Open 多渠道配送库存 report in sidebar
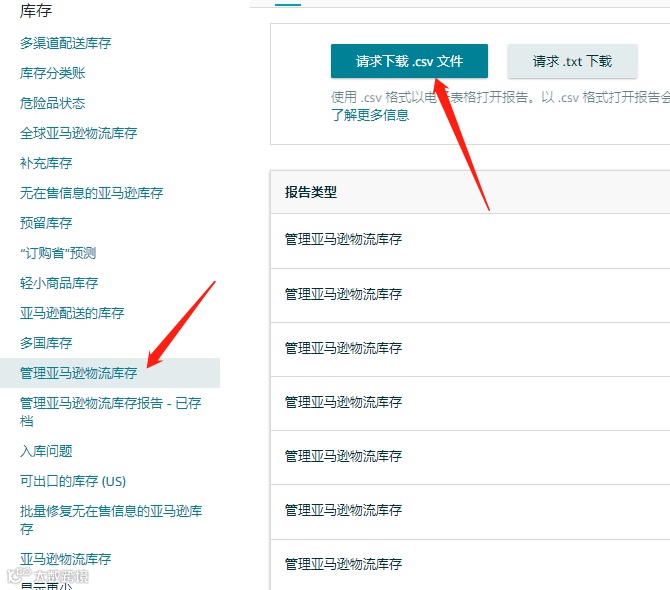This screenshot has height=590, width=670. (65, 43)
